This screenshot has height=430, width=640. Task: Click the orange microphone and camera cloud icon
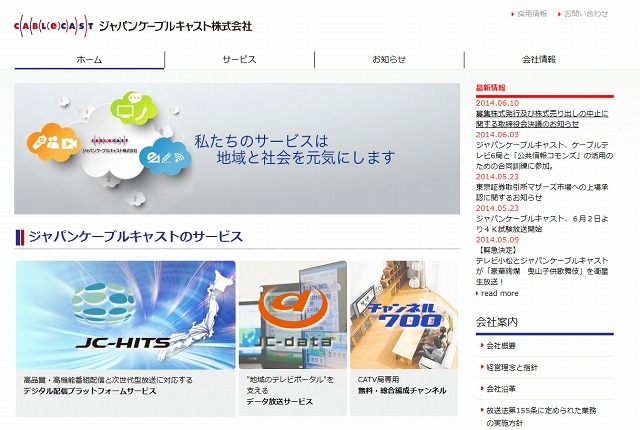tap(53, 142)
